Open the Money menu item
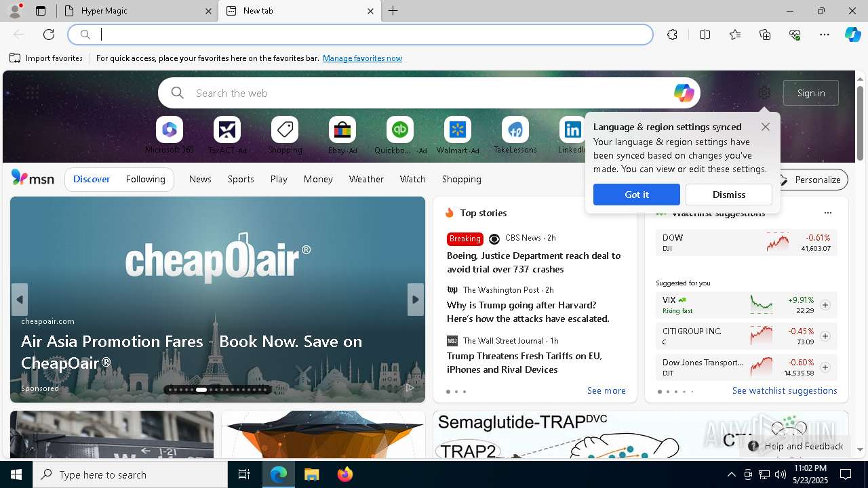Screen dimensions: 868x488 [x=318, y=179]
